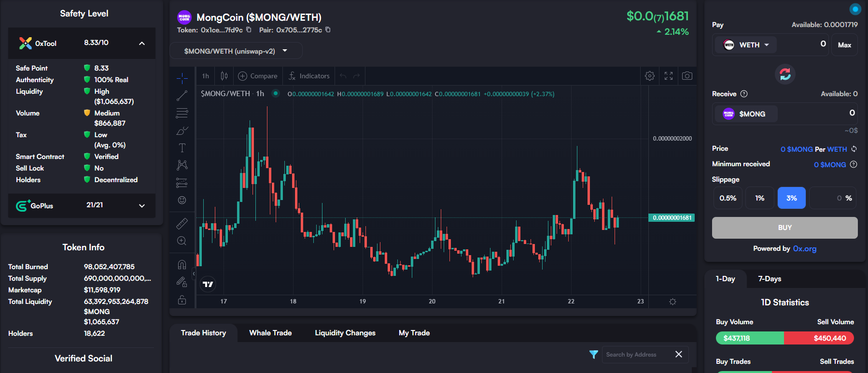868x373 pixels.
Task: Collapse the 0xTool safety section
Action: point(142,43)
